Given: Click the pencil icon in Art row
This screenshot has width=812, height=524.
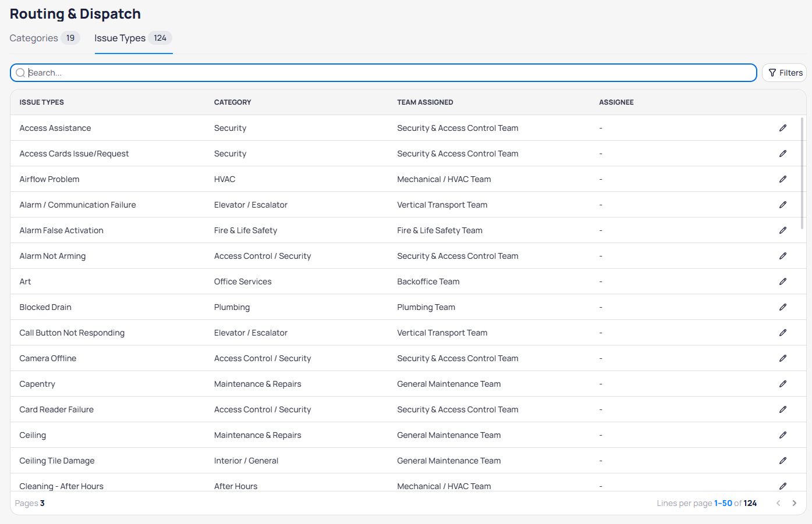Looking at the screenshot, I should [782, 281].
